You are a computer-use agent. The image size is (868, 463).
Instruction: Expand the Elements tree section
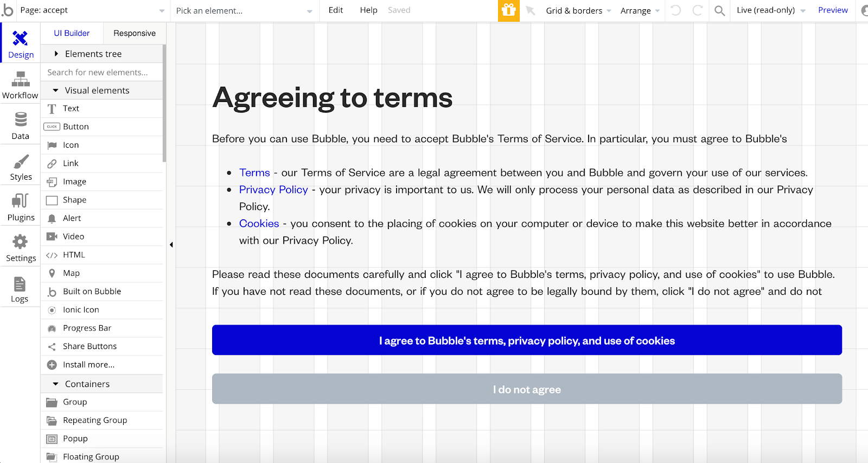click(x=102, y=54)
